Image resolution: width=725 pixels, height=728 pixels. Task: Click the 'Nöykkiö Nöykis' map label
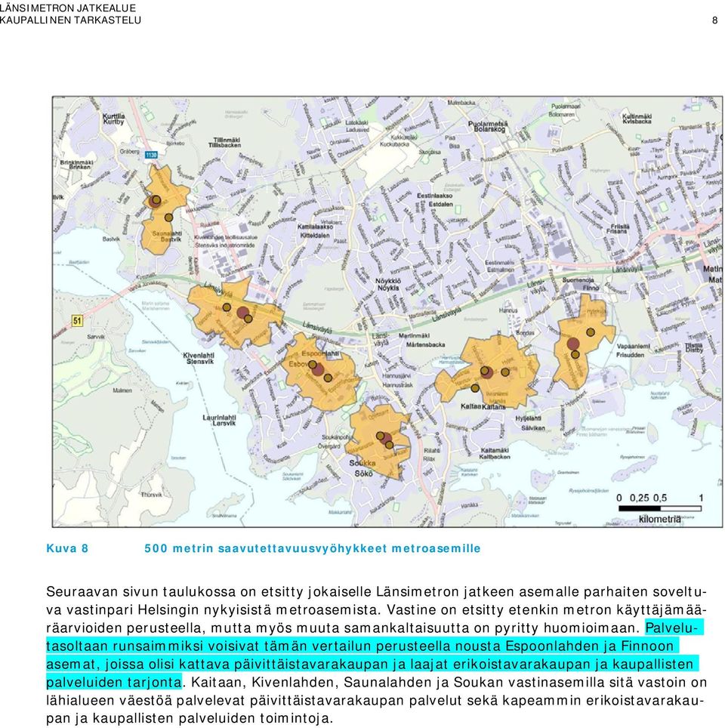388,284
